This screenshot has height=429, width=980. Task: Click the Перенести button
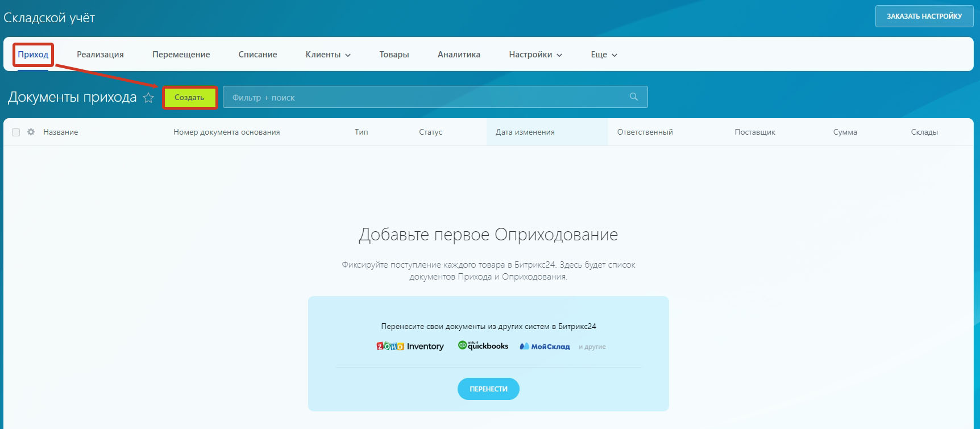(x=488, y=389)
